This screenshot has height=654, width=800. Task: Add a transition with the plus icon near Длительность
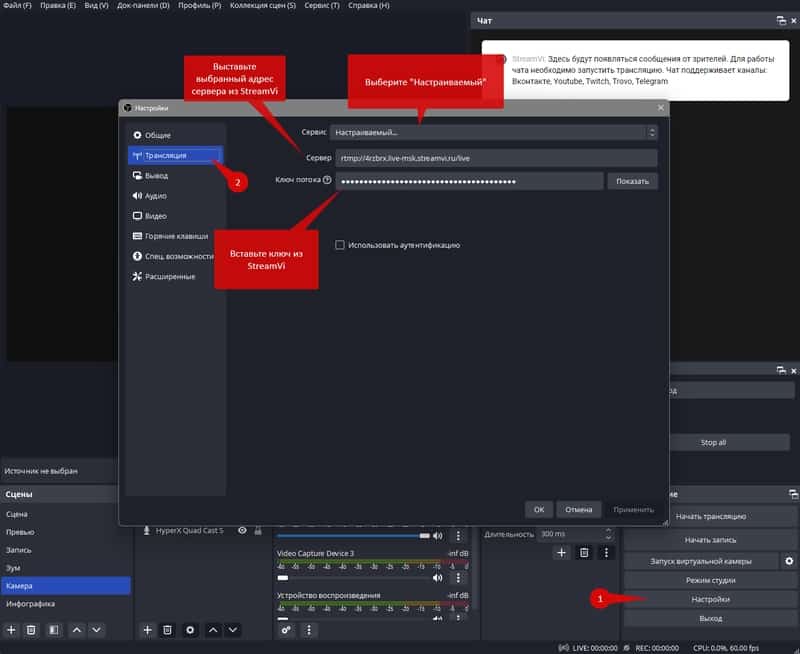click(561, 552)
